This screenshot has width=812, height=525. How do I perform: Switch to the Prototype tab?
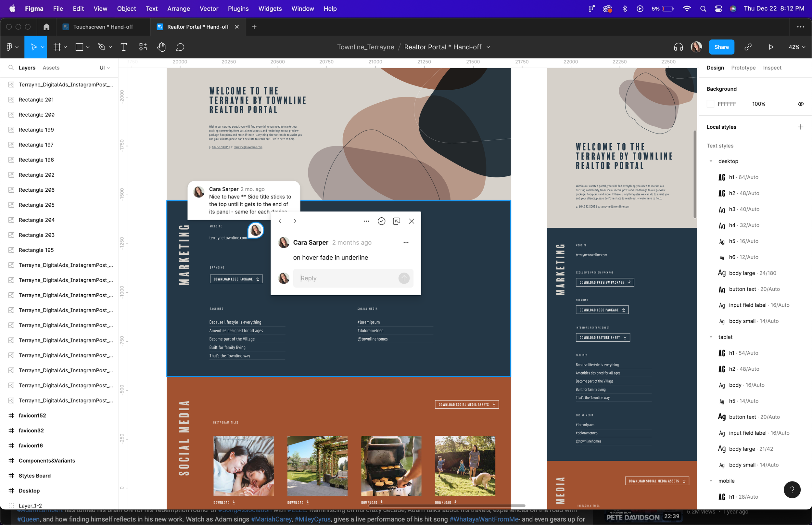click(743, 68)
